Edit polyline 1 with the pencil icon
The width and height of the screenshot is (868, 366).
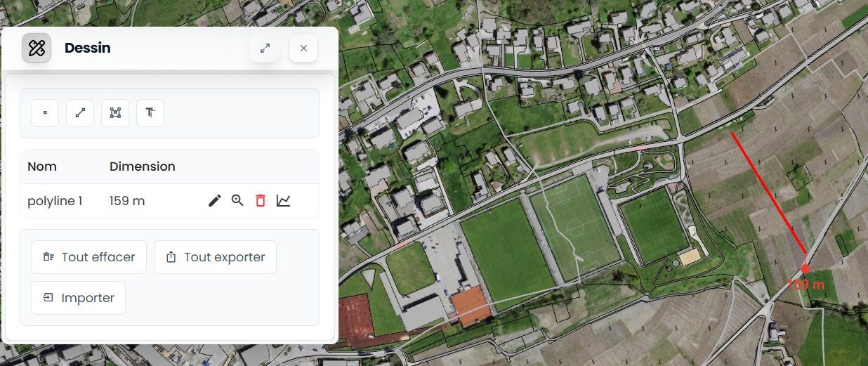[x=215, y=201]
